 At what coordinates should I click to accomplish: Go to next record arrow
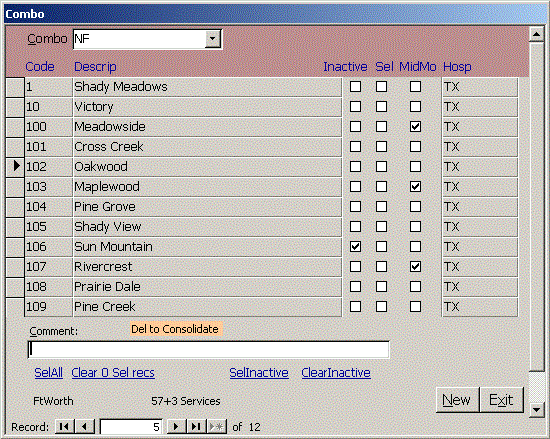tap(176, 426)
